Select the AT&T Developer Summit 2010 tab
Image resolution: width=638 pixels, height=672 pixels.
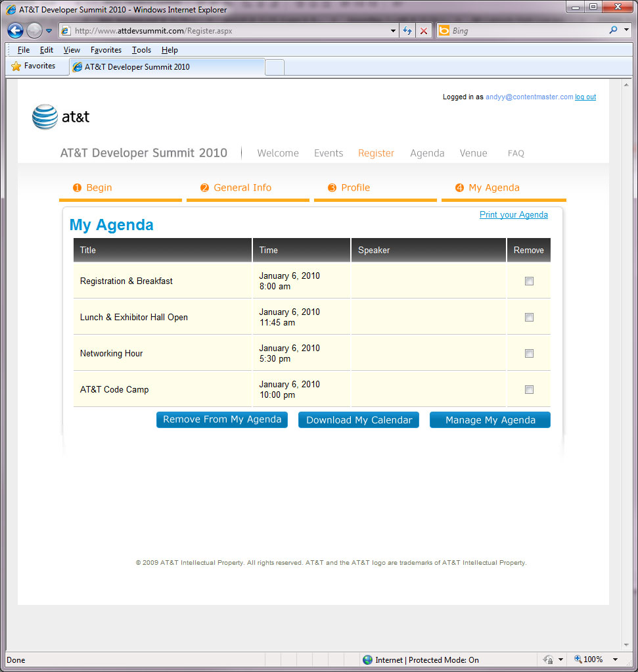click(167, 67)
